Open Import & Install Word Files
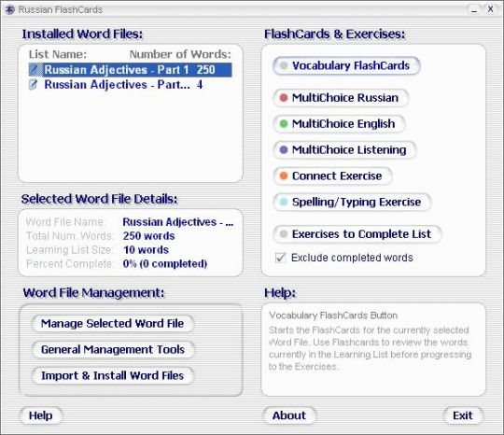The height and width of the screenshot is (435, 504). click(113, 375)
